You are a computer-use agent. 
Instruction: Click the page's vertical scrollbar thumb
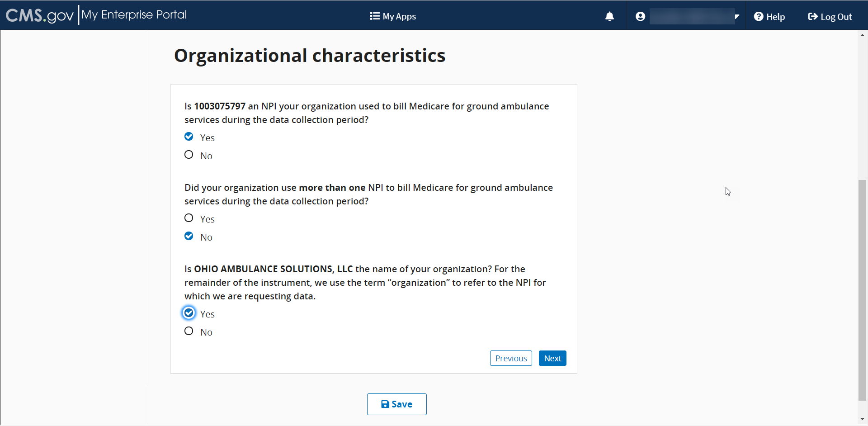pos(863,289)
